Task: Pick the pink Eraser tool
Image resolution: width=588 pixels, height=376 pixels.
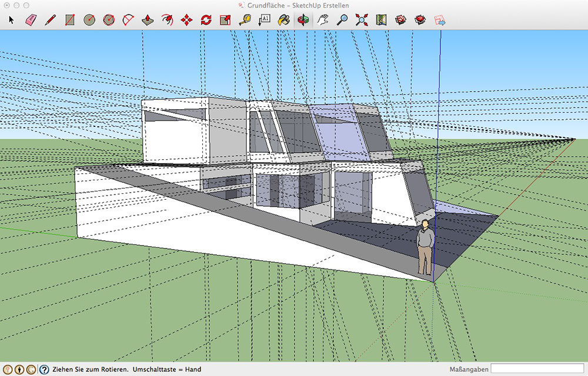Action: click(x=31, y=20)
